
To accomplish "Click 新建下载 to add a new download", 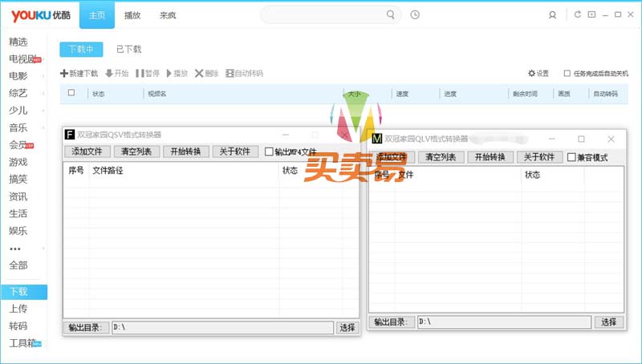I will pos(79,73).
